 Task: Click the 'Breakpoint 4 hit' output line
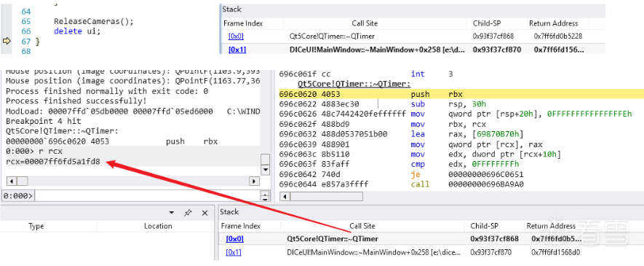point(43,121)
